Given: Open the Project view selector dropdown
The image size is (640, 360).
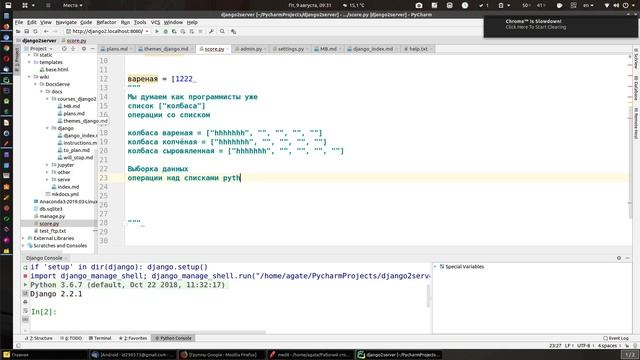Looking at the screenshot, I should point(41,49).
